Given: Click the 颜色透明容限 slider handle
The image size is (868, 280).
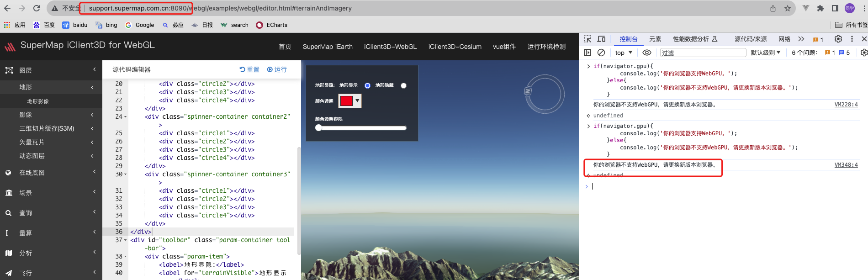Looking at the screenshot, I should 318,128.
